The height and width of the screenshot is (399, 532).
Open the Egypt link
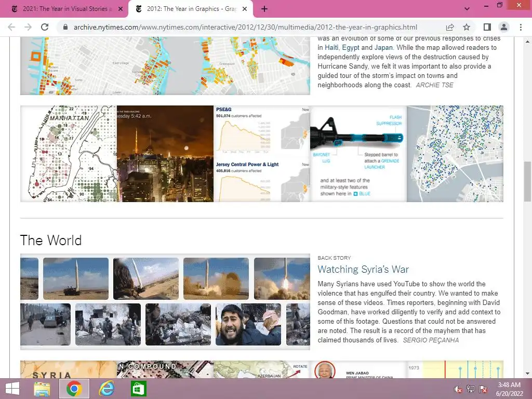351,47
